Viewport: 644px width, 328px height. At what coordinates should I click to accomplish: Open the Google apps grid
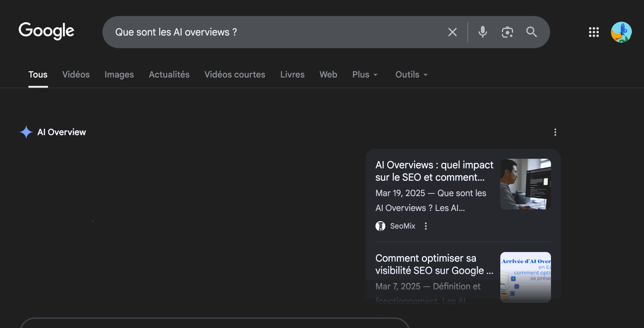[x=594, y=32]
